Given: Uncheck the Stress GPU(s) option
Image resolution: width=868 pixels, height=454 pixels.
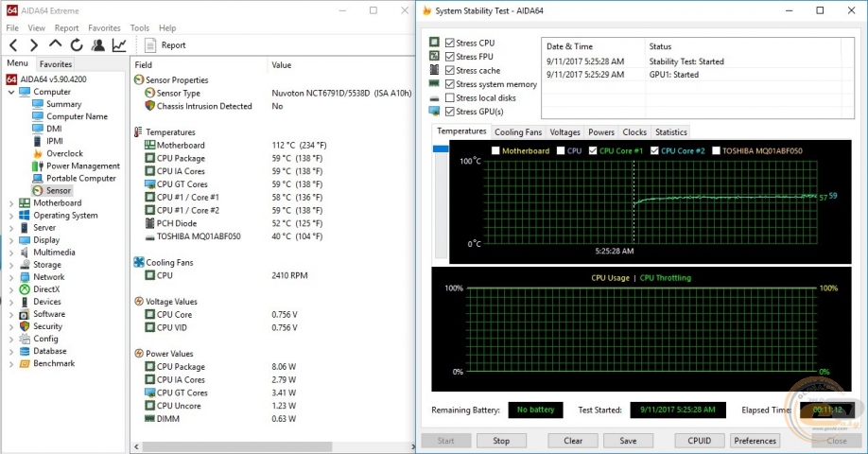Looking at the screenshot, I should point(450,112).
